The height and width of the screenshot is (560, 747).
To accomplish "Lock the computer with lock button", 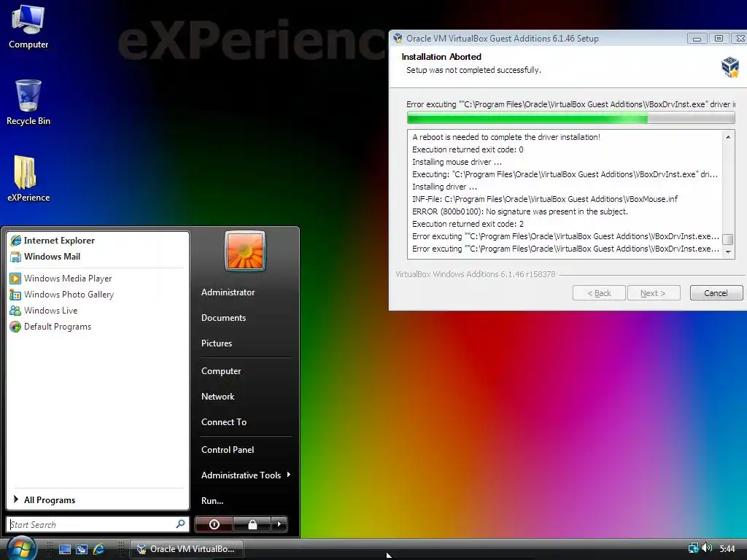I will 252,524.
